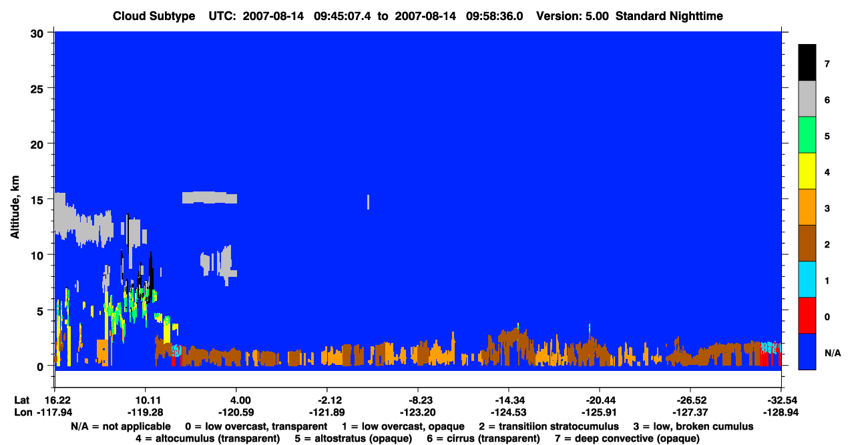Screen dimensions: 868x445
Task: Click the gray legend swatch for subtype 6
Action: coord(807,99)
